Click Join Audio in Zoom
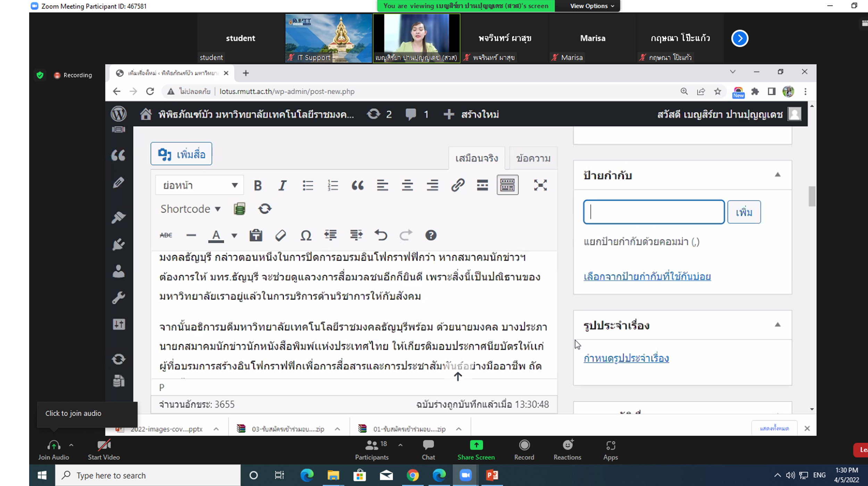 tap(53, 450)
